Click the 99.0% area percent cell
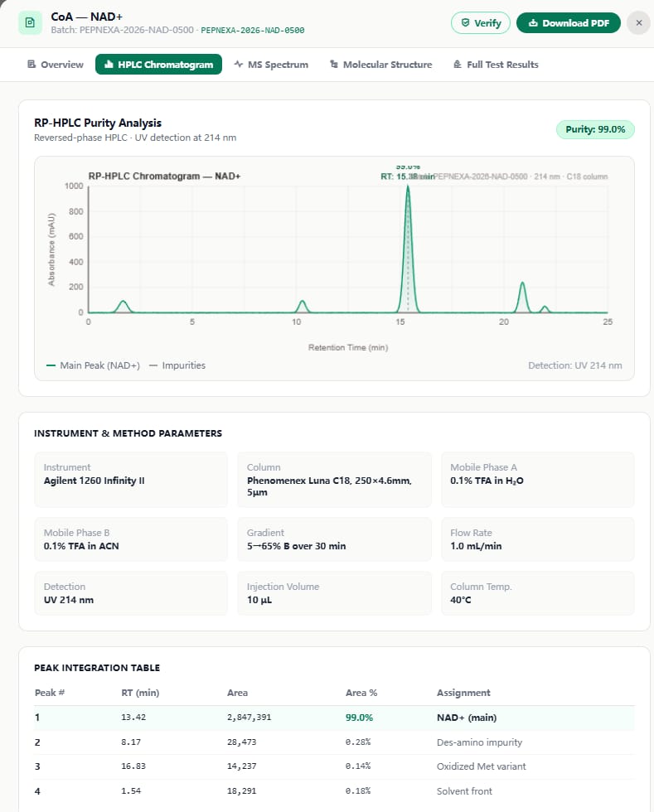654x812 pixels. click(x=359, y=718)
